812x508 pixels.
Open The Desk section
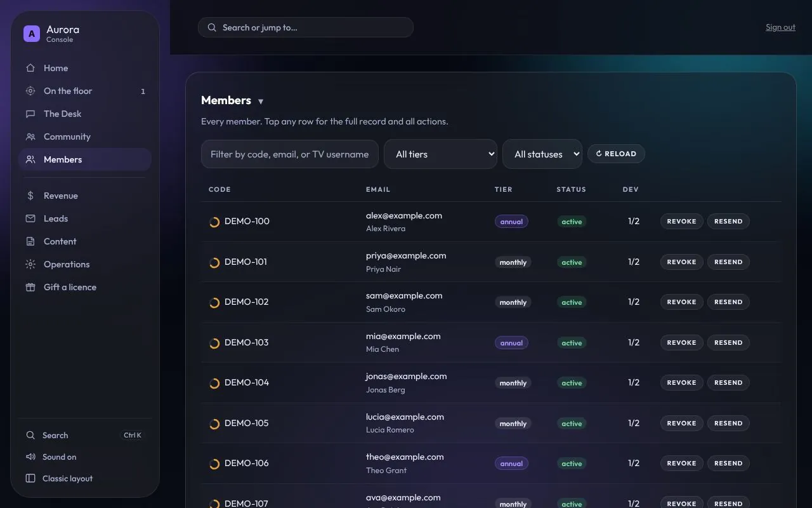pos(85,114)
